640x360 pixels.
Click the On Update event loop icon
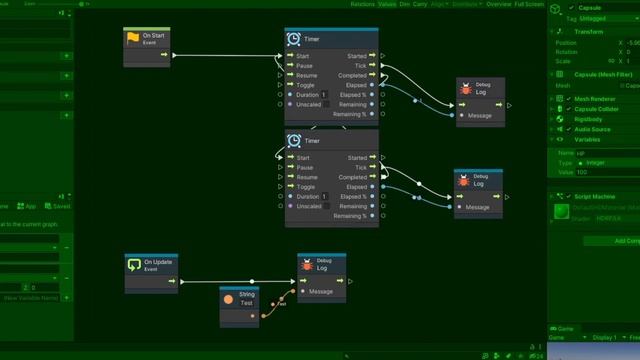coord(134,265)
